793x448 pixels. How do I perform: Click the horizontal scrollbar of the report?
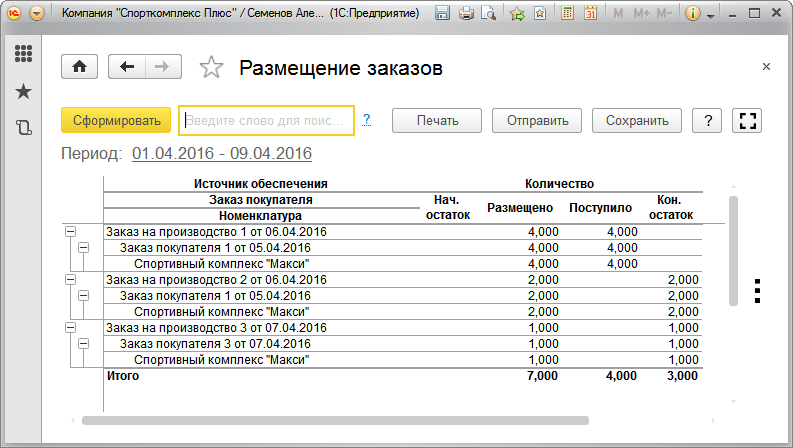(x=335, y=420)
